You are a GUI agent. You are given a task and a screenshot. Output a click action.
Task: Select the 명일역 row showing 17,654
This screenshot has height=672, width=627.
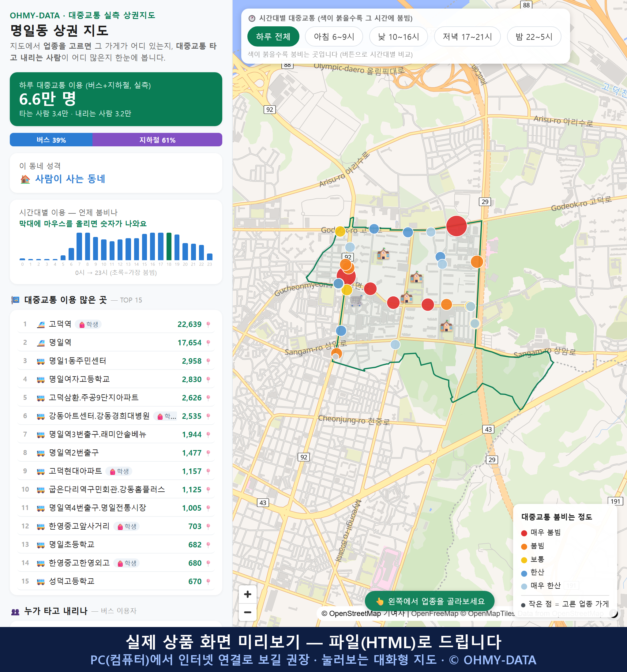click(116, 343)
